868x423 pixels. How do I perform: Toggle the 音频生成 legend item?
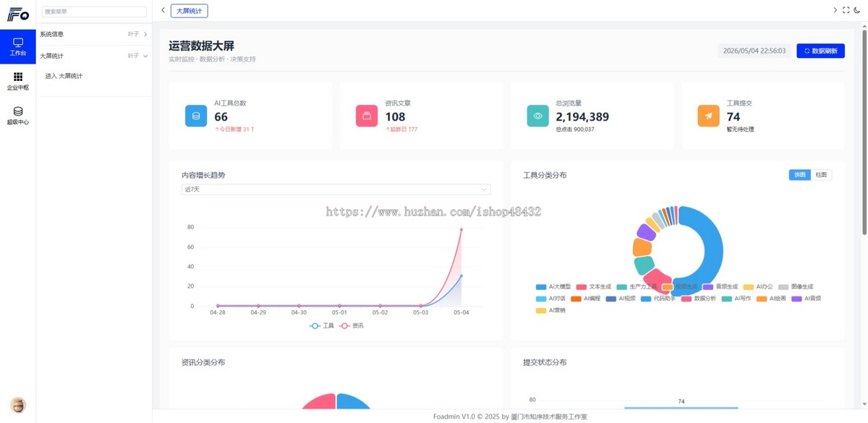click(720, 287)
